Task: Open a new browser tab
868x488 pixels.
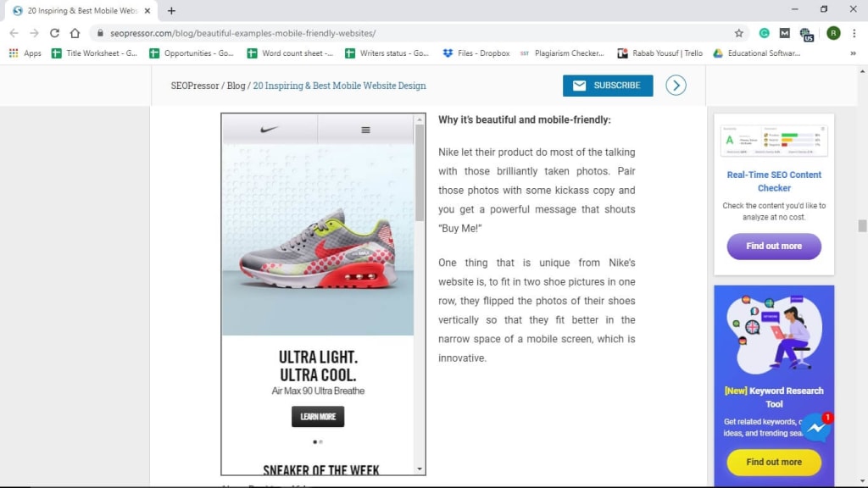Action: [171, 10]
